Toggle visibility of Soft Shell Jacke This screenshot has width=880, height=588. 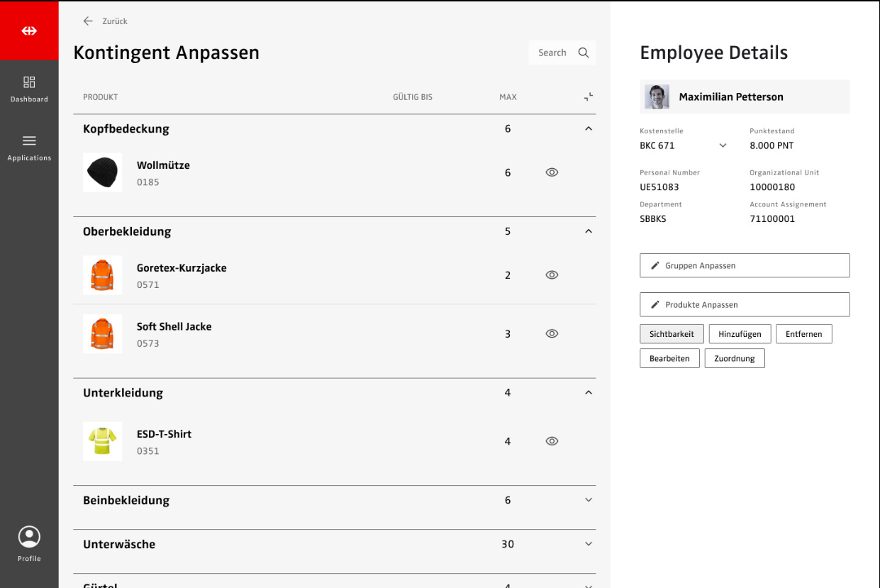(x=552, y=333)
